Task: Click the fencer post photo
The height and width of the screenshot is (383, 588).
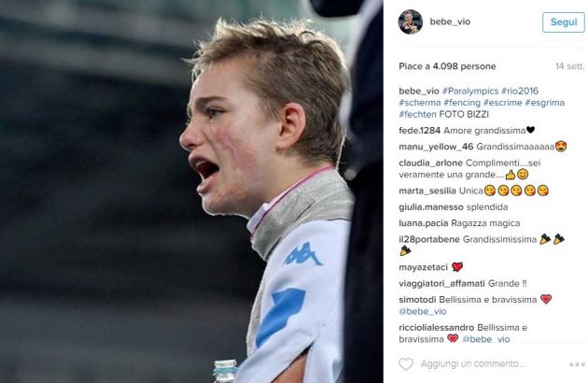Action: tap(191, 191)
